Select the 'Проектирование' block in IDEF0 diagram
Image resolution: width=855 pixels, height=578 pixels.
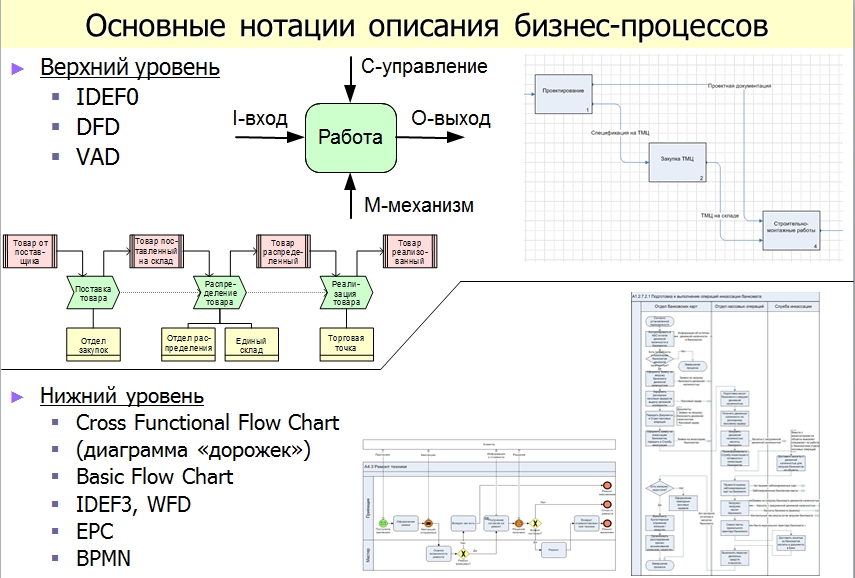(563, 94)
